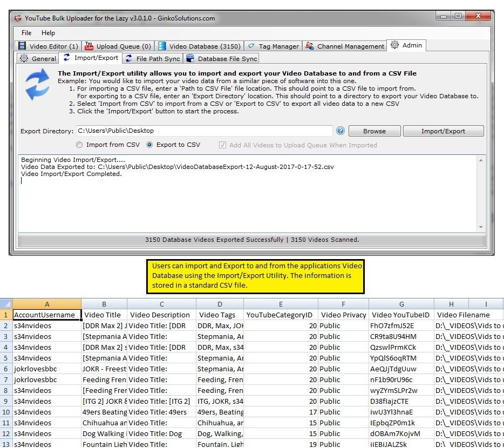Click the cell containing dOBAm7KojvM
Image resolution: width=504 pixels, height=448 pixels.
coord(401,433)
